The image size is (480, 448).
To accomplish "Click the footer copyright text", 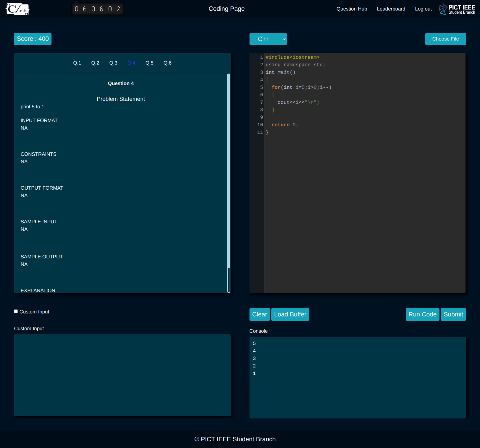I will point(235,439).
